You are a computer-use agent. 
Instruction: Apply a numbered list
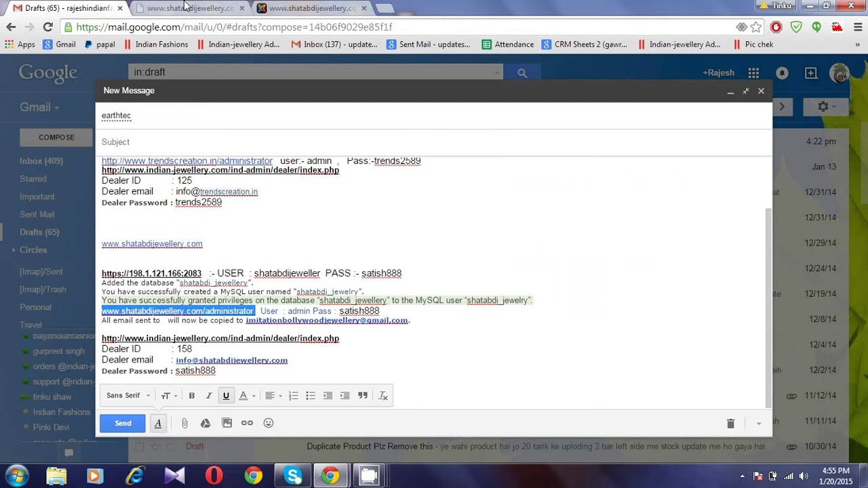tap(294, 396)
